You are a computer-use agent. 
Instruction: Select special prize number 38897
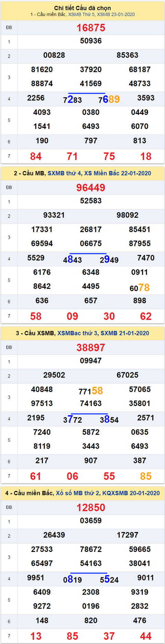(x=91, y=348)
